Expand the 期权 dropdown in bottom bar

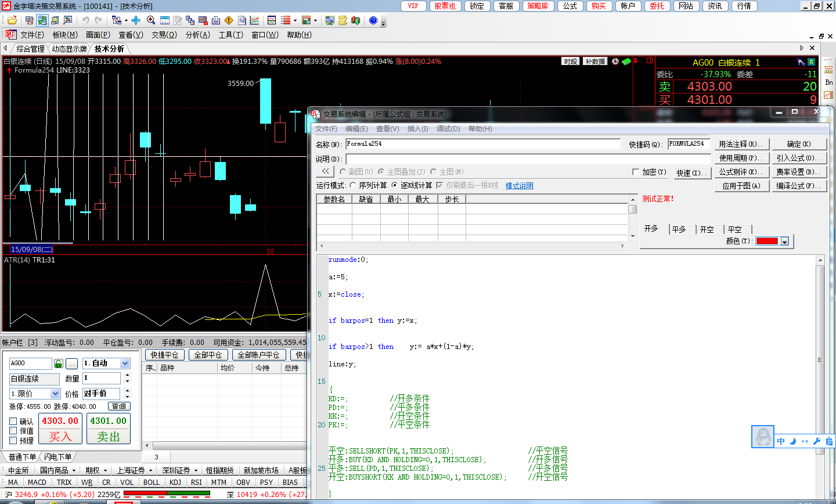[105, 470]
